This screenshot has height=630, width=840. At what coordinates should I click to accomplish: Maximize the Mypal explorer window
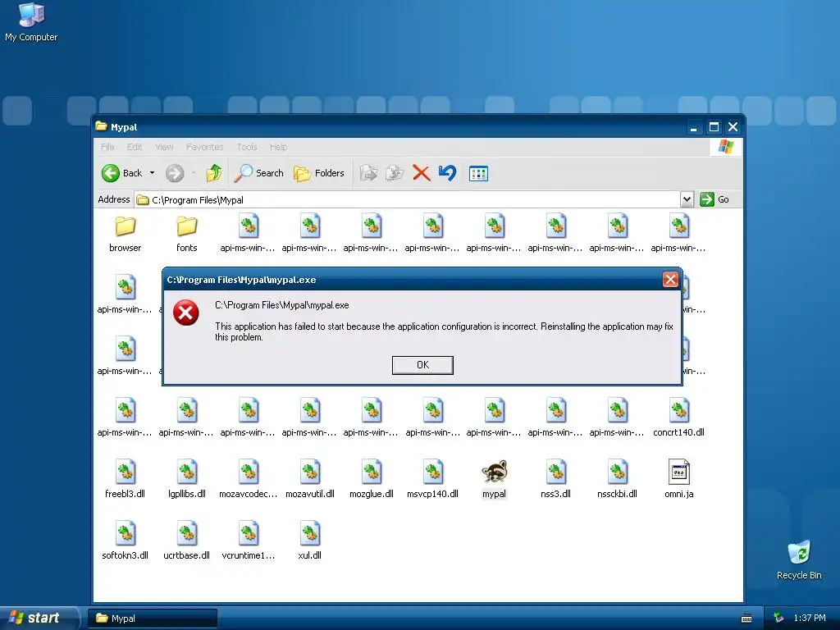[714, 127]
